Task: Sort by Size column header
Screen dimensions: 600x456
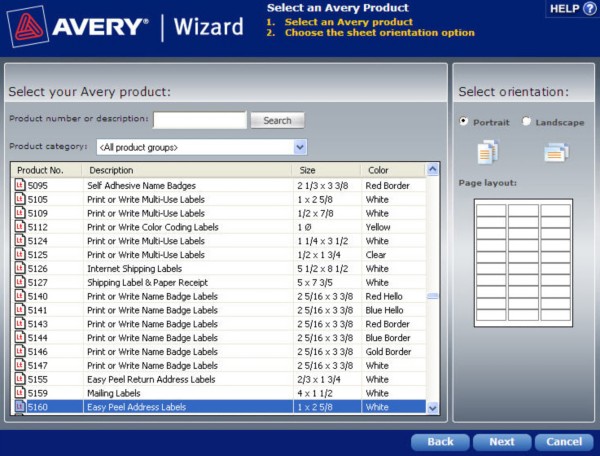Action: (x=326, y=170)
